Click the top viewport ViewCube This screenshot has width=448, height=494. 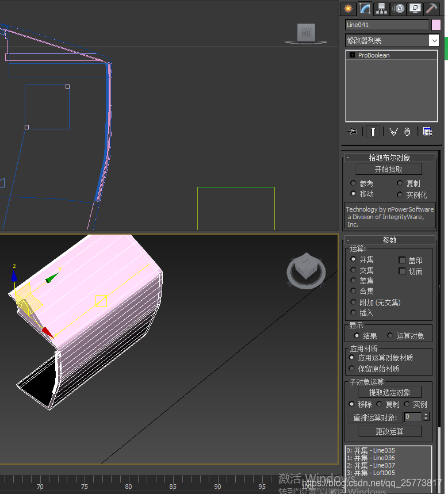306,32
